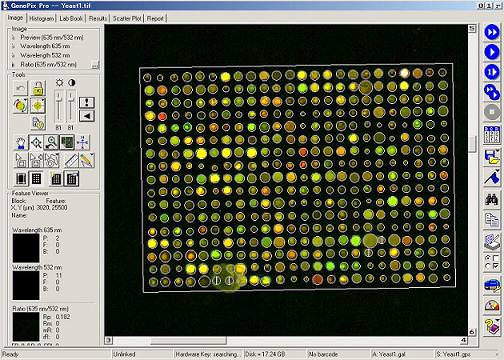Screen dimensions: 504x360
Task: Select the hand pan tool
Action: coord(21,143)
